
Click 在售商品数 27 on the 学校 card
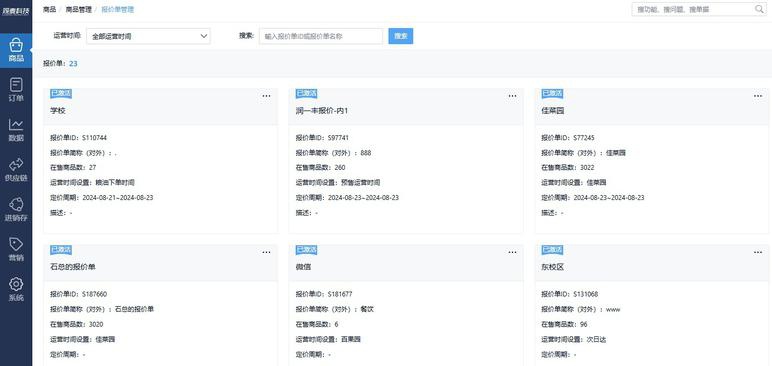click(93, 167)
